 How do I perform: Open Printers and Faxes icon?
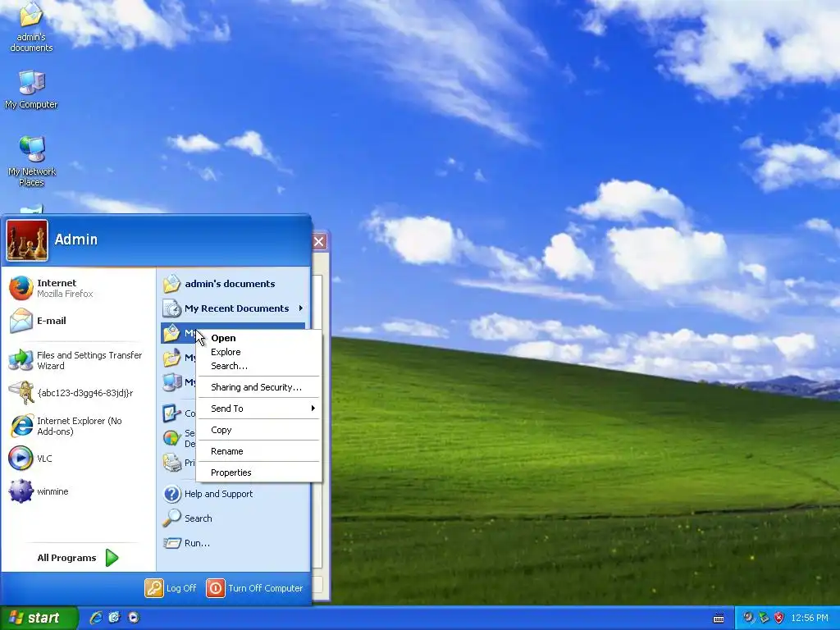click(171, 463)
